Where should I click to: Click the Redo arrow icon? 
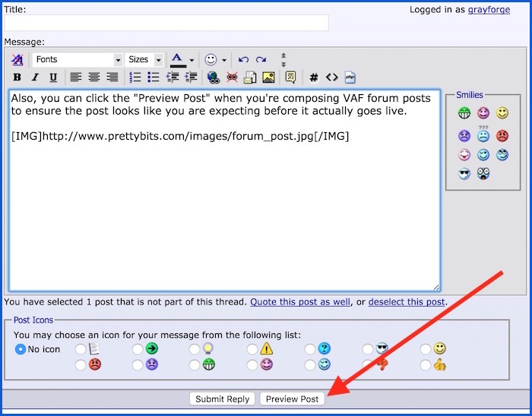[x=261, y=60]
